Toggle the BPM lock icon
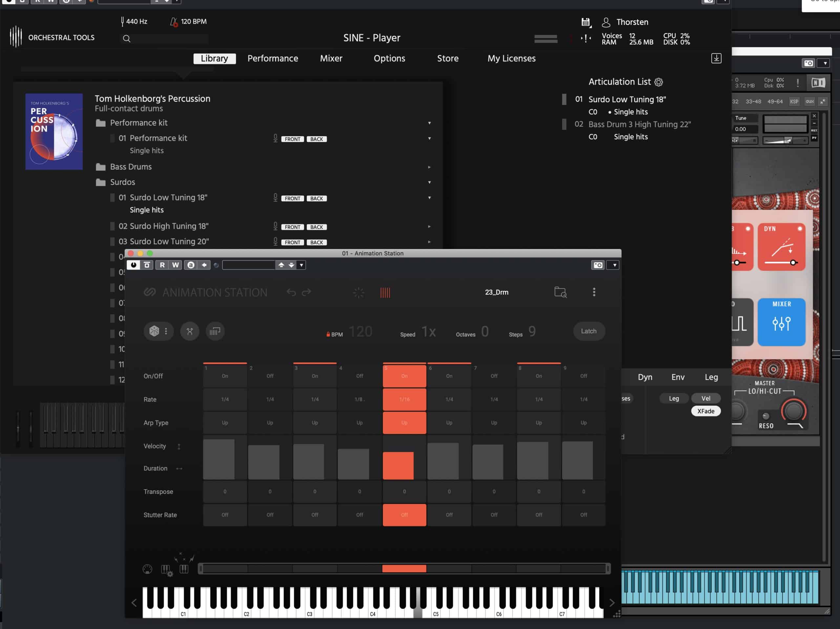The width and height of the screenshot is (840, 629). point(328,335)
